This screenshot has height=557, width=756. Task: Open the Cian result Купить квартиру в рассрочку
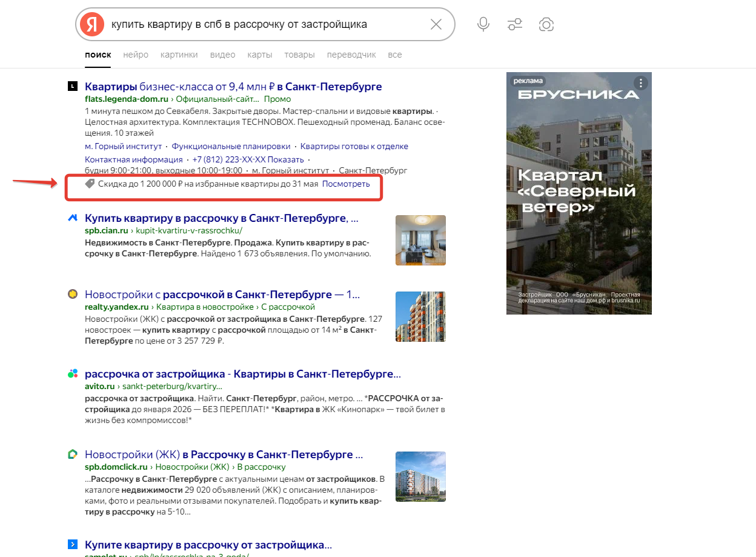[222, 218]
